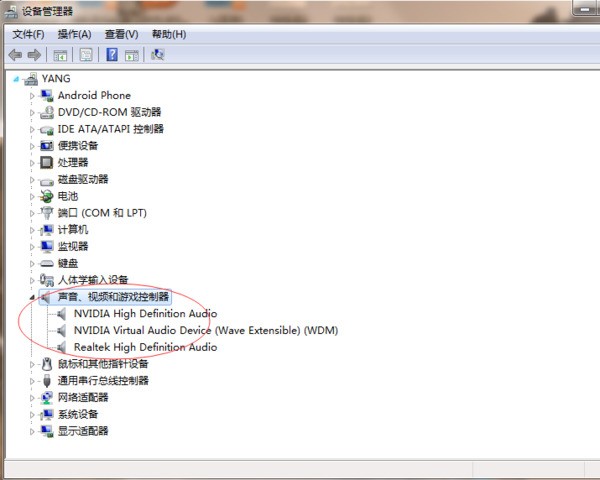600x480 pixels.
Task: Select the YANG computer name label
Action: pyautogui.click(x=56, y=78)
